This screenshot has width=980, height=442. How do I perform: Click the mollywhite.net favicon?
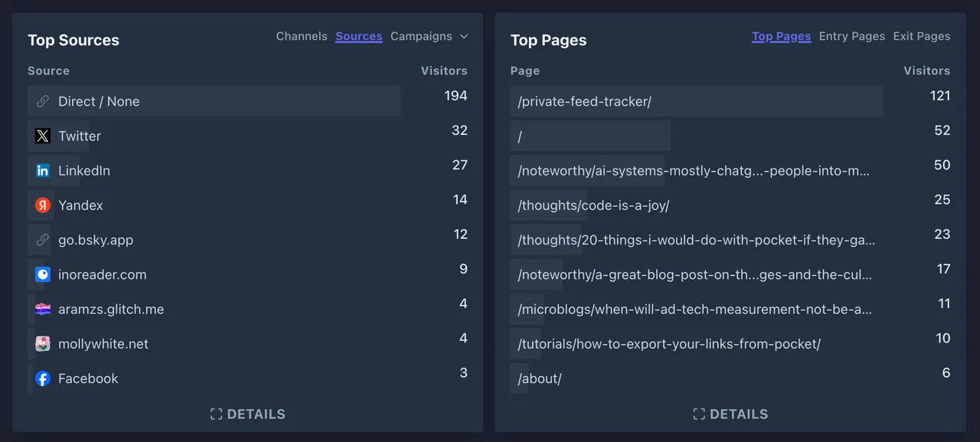(42, 343)
